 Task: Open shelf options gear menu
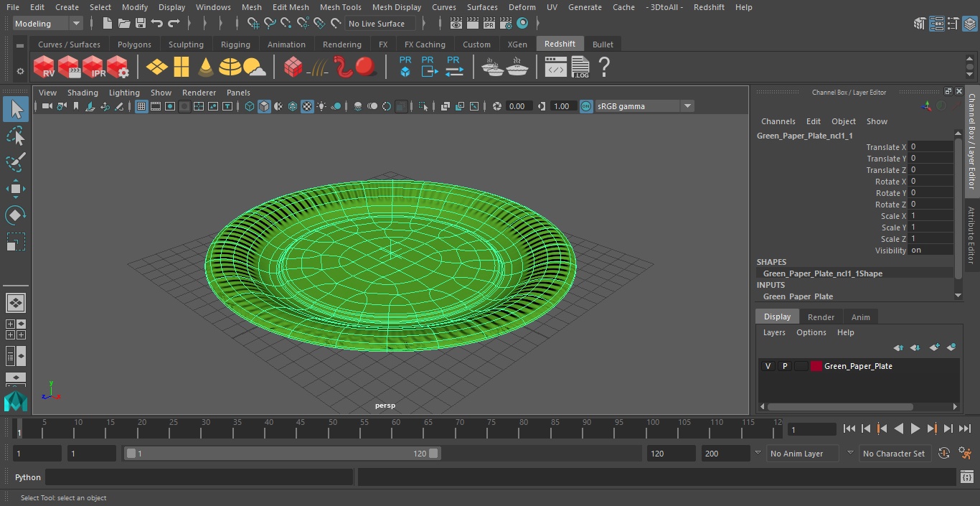(x=19, y=71)
